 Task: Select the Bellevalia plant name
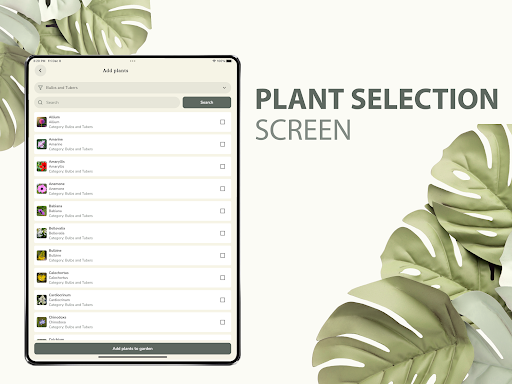point(57,228)
